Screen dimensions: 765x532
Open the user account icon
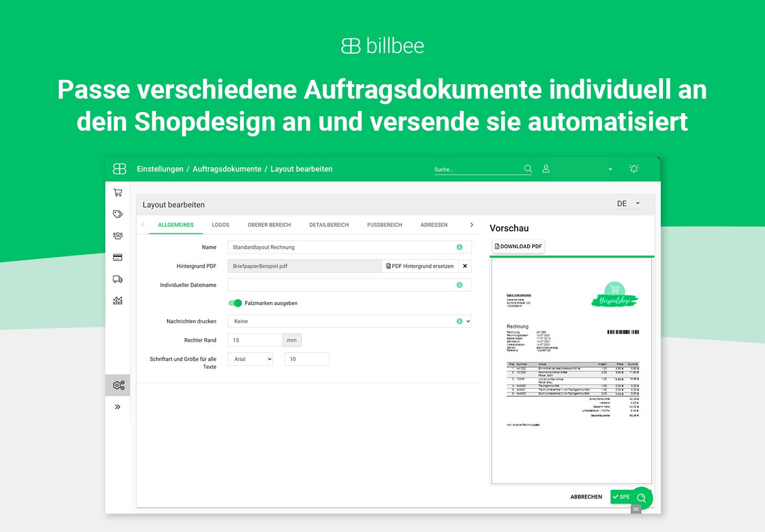545,168
